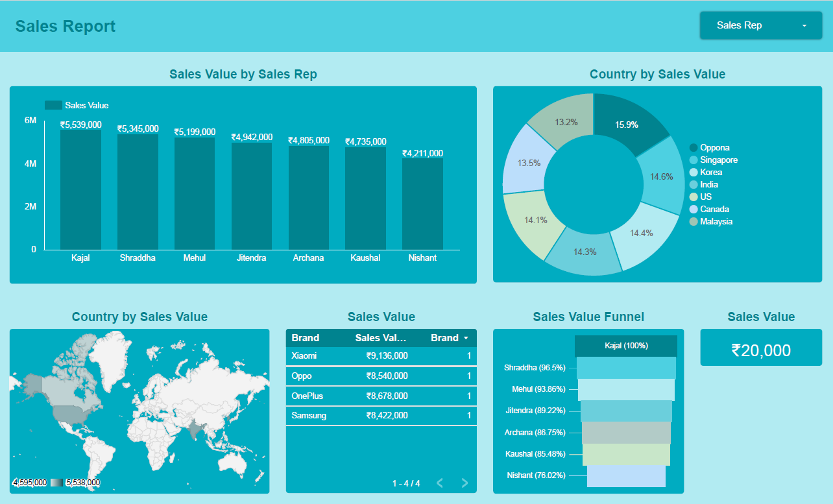This screenshot has width=833, height=504.
Task: Select the Nishant bar labeled ₹4,211,000
Action: (422, 204)
